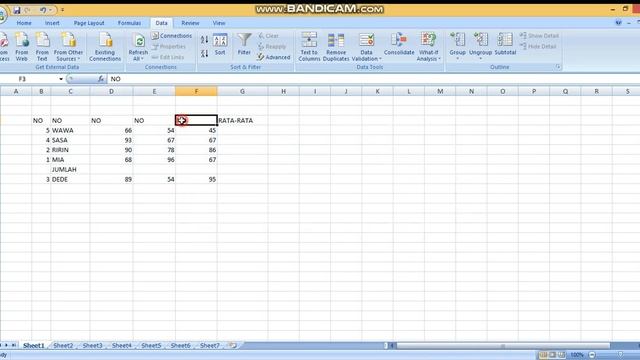The height and width of the screenshot is (360, 640).
Task: Switch to the Formulas tab
Action: click(x=129, y=23)
